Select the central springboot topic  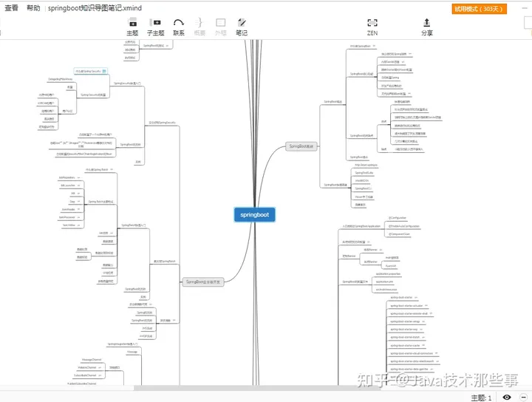(254, 215)
